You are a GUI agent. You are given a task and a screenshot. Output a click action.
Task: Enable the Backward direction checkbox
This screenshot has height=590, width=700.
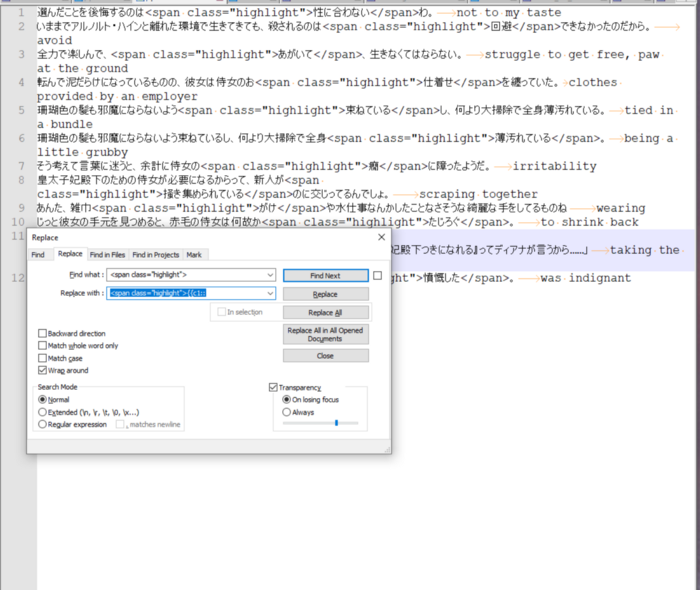tap(42, 333)
